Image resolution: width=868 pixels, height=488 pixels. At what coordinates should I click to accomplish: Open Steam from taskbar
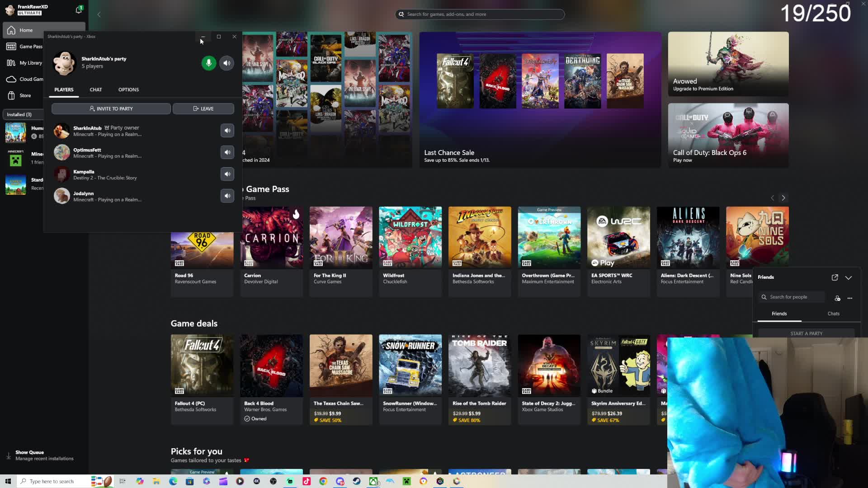click(357, 481)
